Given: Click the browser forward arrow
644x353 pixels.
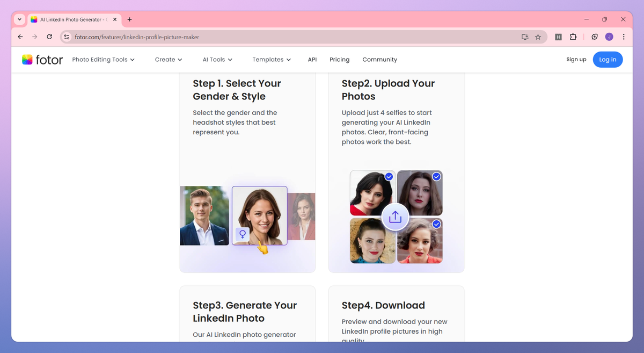Looking at the screenshot, I should pyautogui.click(x=35, y=37).
